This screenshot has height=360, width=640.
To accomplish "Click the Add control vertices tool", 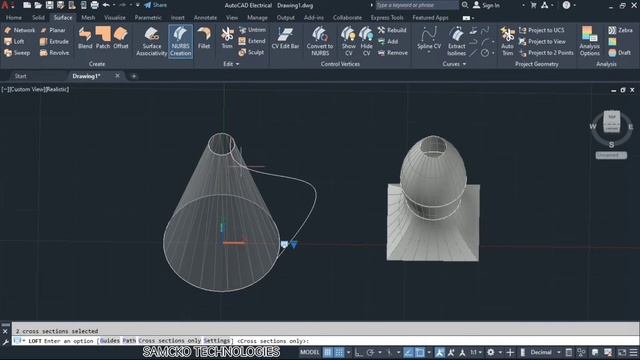I will pyautogui.click(x=388, y=42).
